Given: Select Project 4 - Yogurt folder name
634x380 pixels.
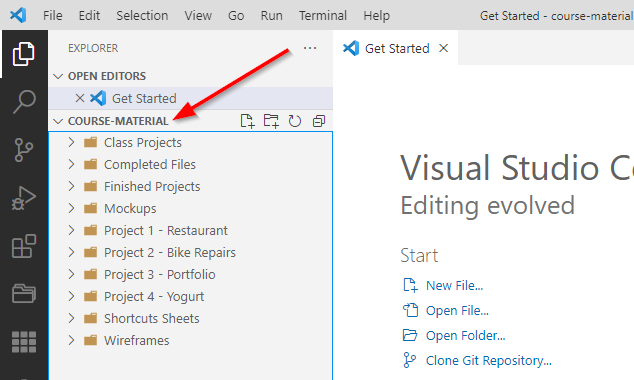Looking at the screenshot, I should [x=154, y=296].
